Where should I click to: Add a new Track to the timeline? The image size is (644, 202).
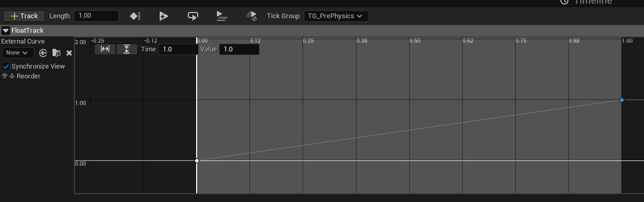click(x=24, y=16)
